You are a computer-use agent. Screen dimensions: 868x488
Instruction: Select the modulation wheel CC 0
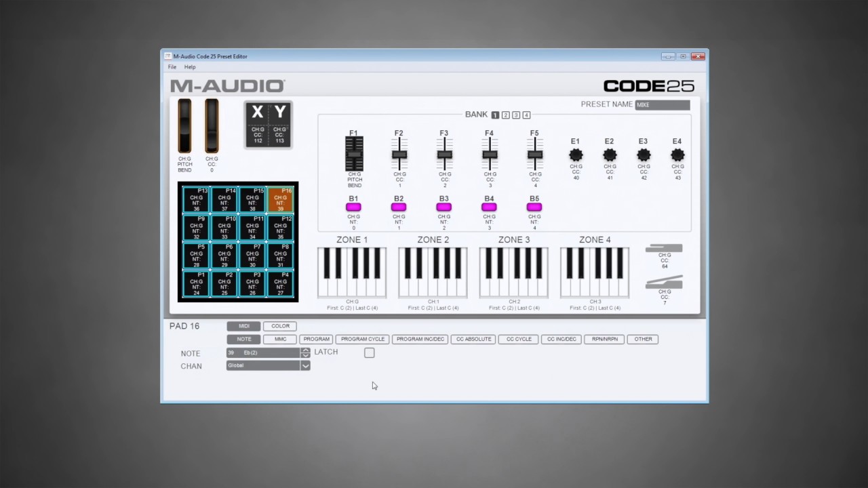212,126
